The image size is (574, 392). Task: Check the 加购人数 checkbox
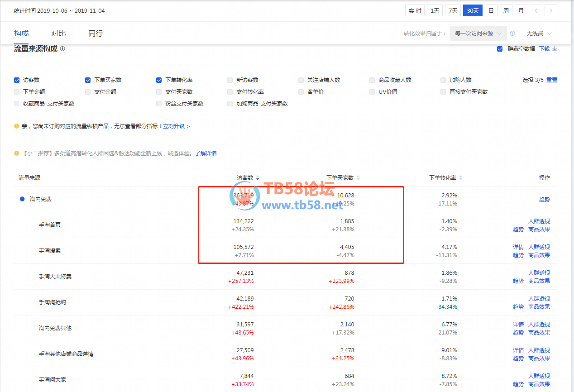click(x=443, y=80)
